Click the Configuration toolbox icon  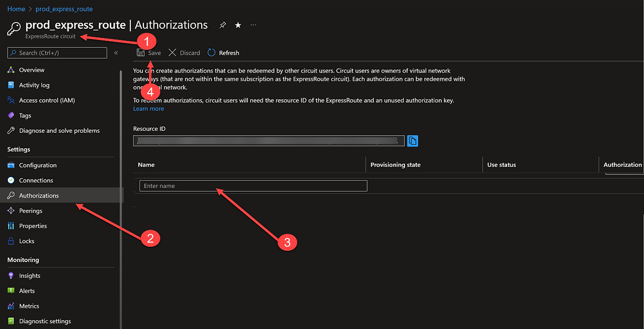[11, 165]
